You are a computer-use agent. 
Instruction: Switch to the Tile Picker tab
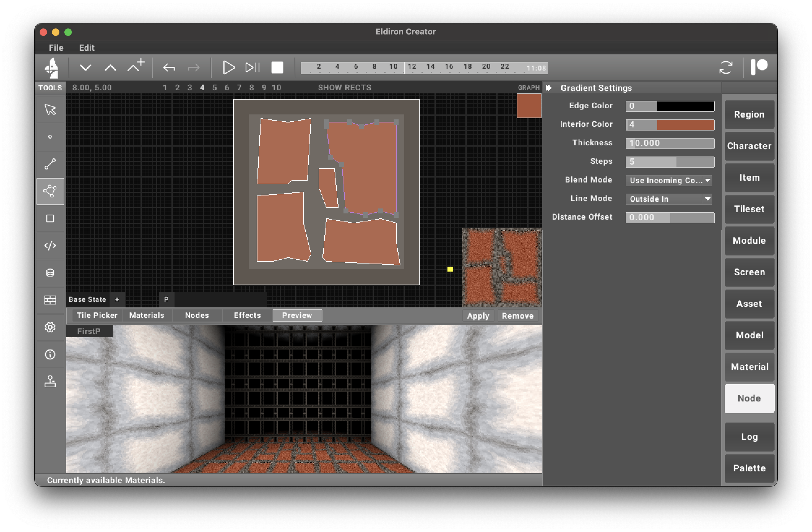click(97, 315)
